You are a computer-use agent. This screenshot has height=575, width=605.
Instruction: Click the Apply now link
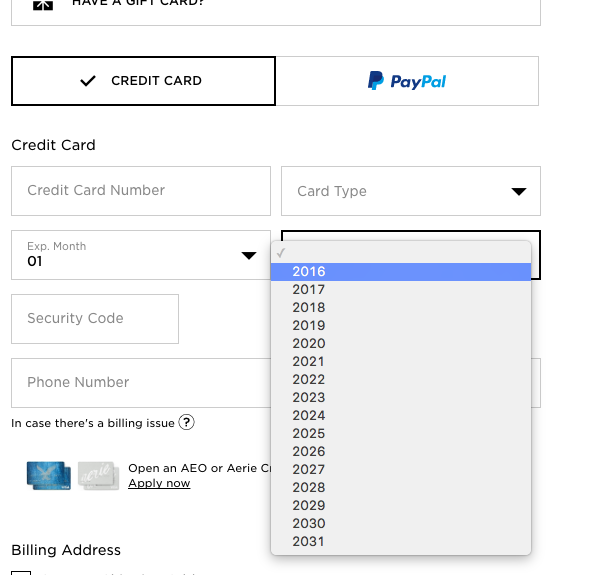tap(159, 484)
